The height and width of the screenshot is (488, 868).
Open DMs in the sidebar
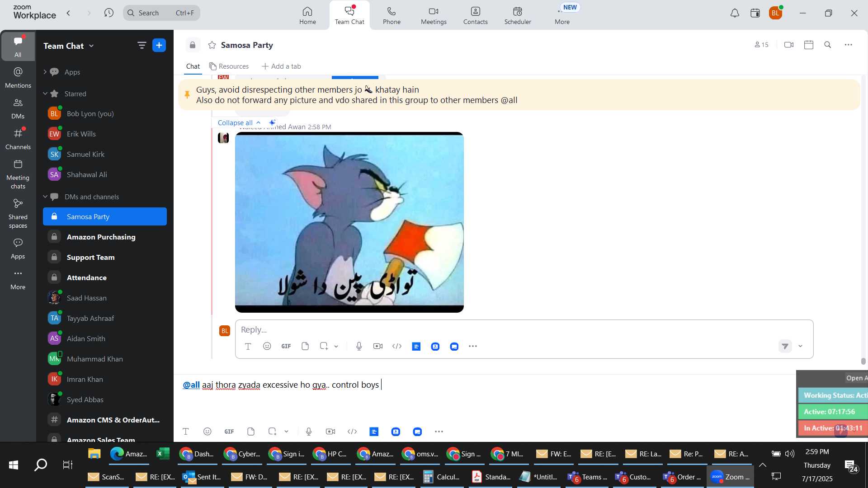[18, 108]
